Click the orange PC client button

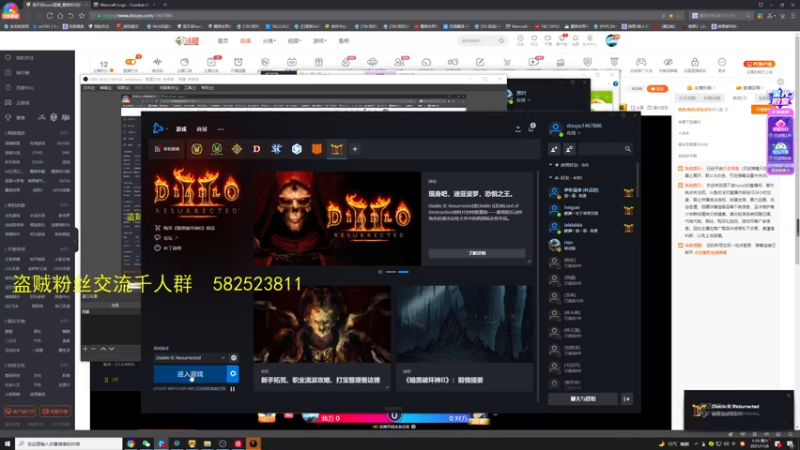pos(759,64)
